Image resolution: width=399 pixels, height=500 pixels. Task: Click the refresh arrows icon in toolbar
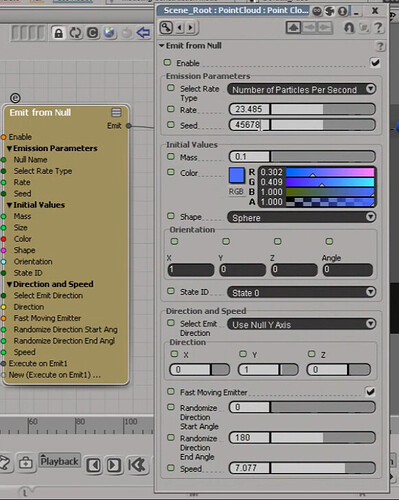tap(75, 33)
